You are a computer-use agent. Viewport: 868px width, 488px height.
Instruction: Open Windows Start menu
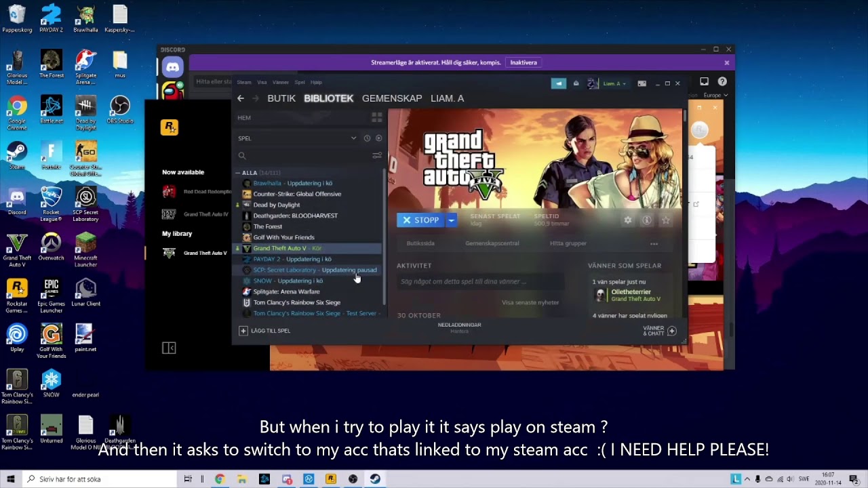[10, 479]
